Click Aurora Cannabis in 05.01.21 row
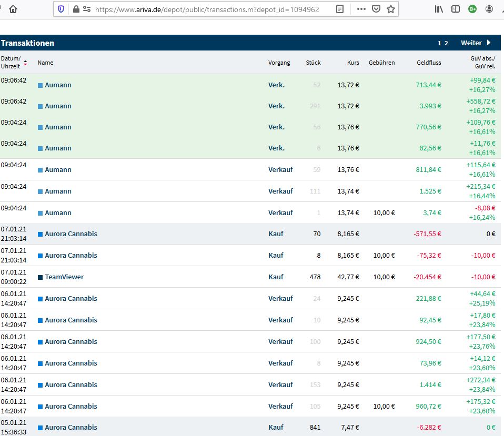The width and height of the screenshot is (504, 436). 70,428
